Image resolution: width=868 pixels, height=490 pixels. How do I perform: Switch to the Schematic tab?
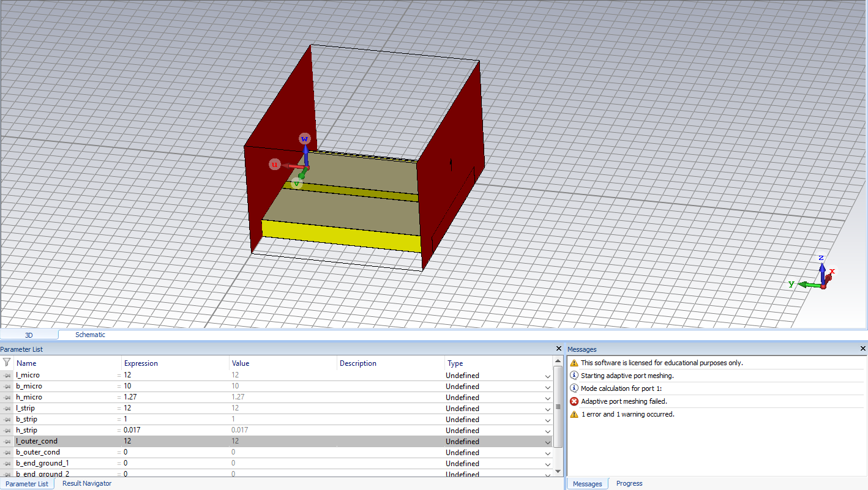coord(90,335)
